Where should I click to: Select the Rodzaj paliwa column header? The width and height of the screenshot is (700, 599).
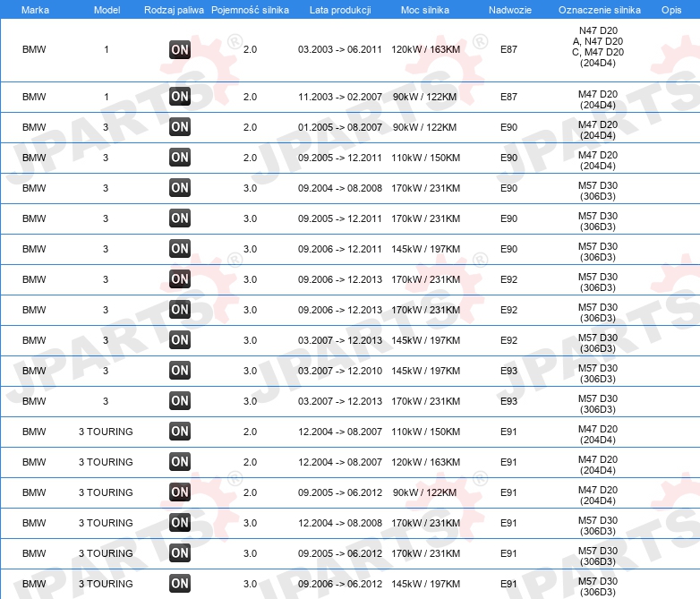point(175,10)
